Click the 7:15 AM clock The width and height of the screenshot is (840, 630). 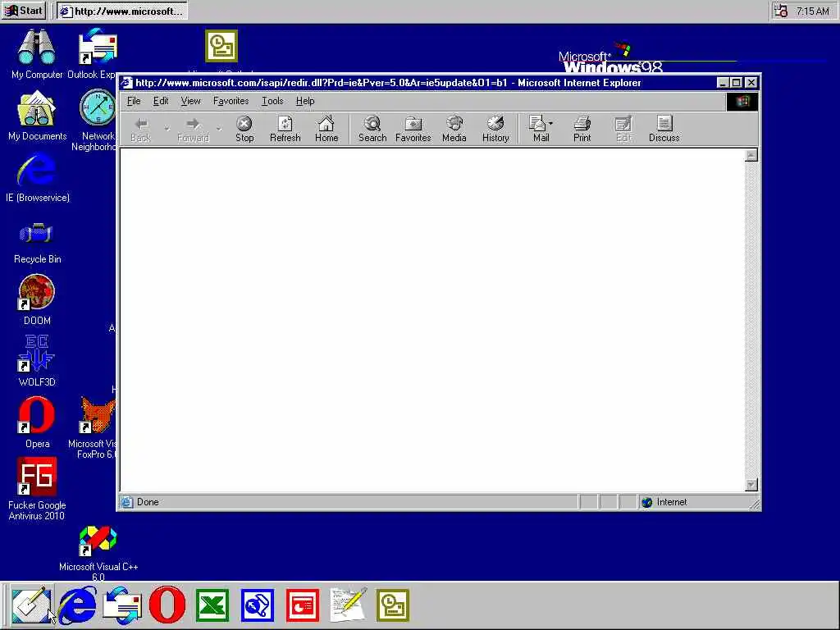click(812, 11)
